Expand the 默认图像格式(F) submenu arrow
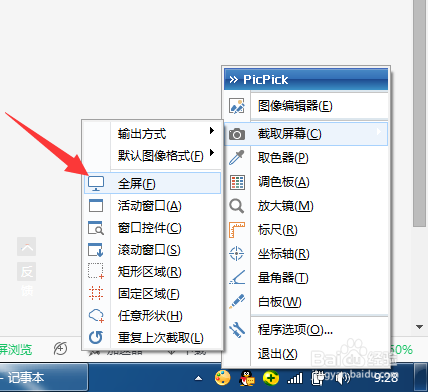 212,153
